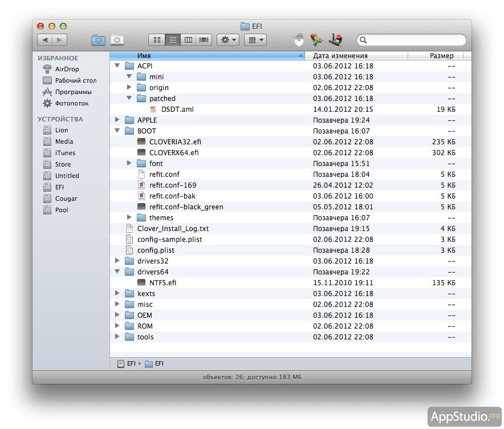The width and height of the screenshot is (504, 429).
Task: Select the refit.conf-169 file icon
Action: (141, 185)
